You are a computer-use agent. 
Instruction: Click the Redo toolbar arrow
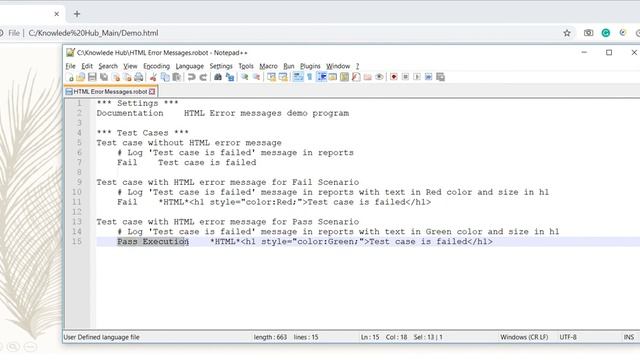(x=203, y=77)
